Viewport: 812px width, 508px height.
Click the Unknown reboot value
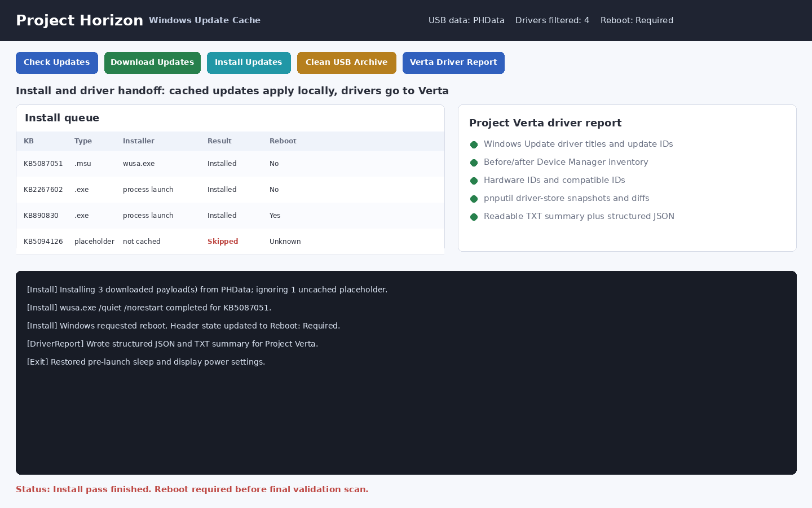tap(285, 242)
